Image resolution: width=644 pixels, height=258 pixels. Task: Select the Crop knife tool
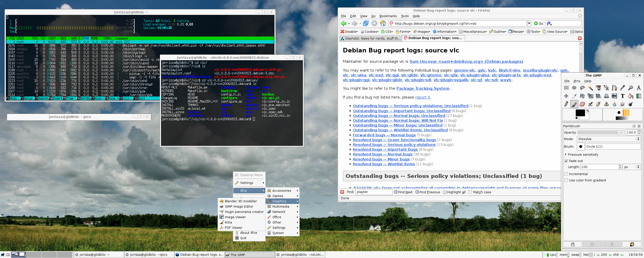[x=574, y=96]
